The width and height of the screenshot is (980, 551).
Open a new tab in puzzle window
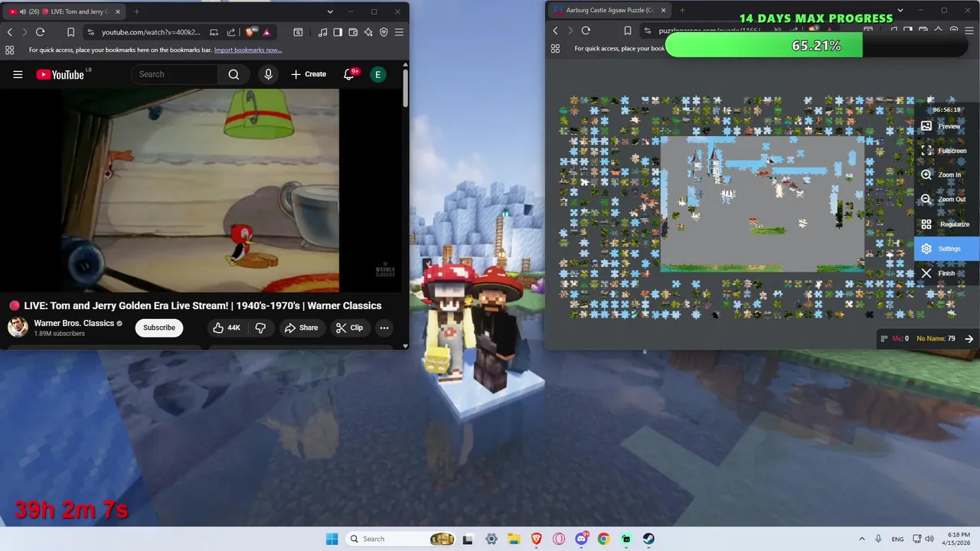pos(682,10)
